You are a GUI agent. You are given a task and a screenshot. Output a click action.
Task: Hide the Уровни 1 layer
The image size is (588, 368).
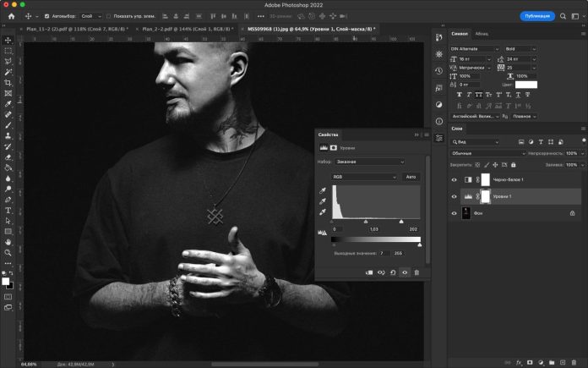click(x=455, y=196)
